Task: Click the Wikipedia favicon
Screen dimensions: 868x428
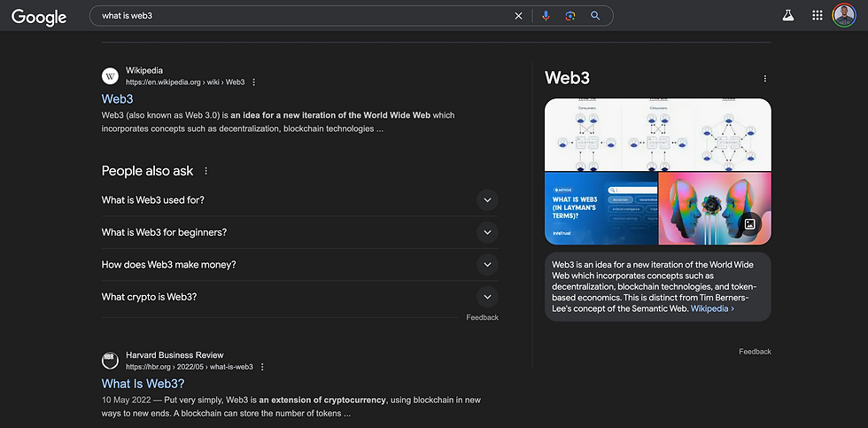Action: [x=110, y=76]
